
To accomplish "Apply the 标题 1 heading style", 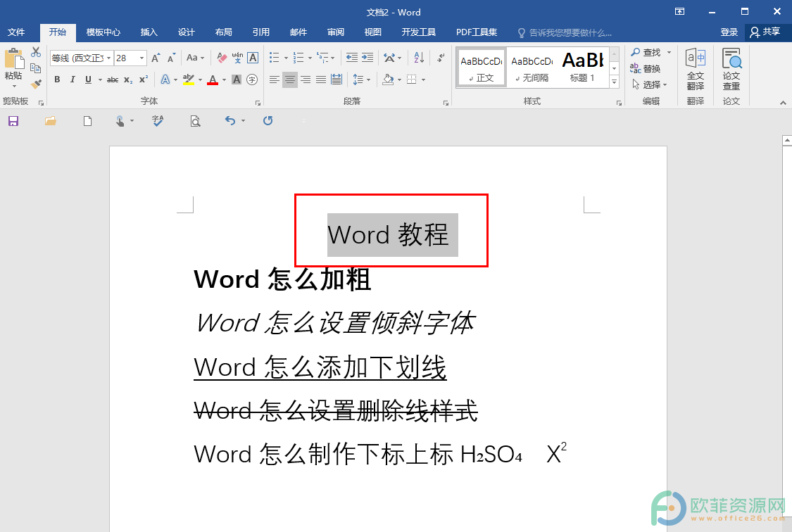I will (582, 68).
